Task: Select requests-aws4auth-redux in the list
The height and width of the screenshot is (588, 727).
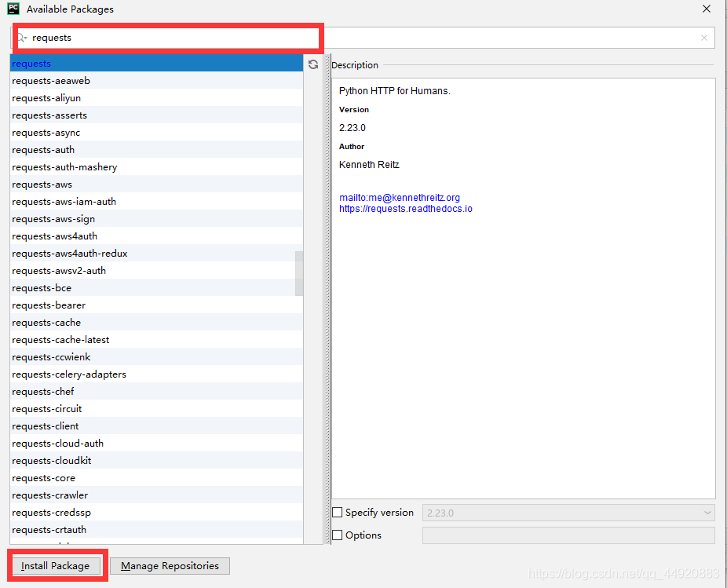Action: [156, 254]
